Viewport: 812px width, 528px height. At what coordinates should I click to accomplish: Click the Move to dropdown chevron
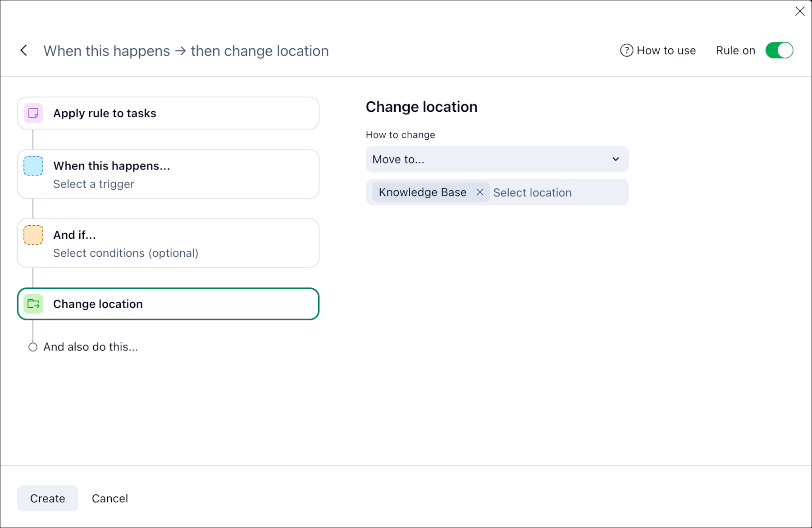pyautogui.click(x=616, y=159)
